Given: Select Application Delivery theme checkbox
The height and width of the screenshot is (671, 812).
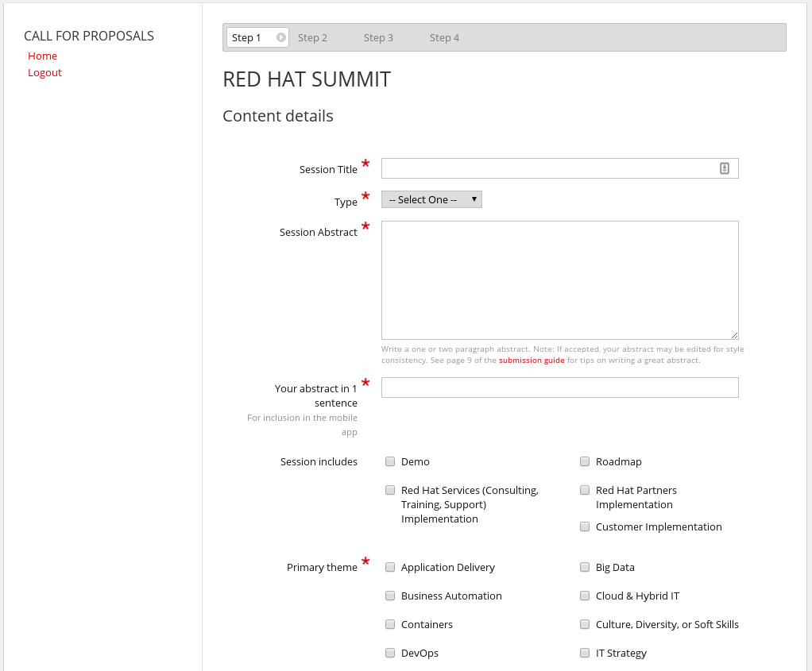Looking at the screenshot, I should pyautogui.click(x=390, y=567).
